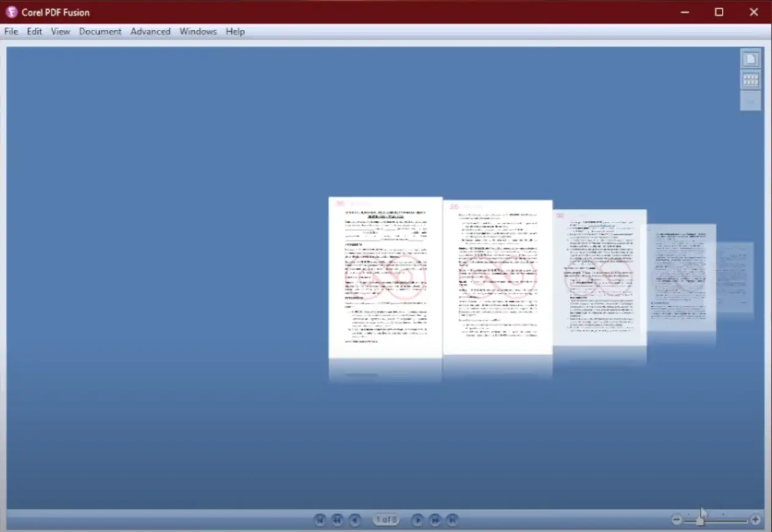Switch to single page view icon
Viewport: 772px width, 532px height.
tap(751, 59)
